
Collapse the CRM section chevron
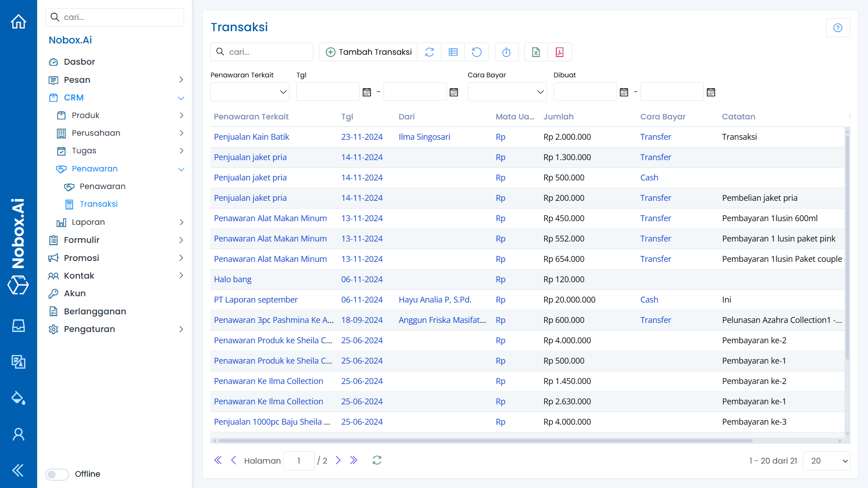(181, 98)
